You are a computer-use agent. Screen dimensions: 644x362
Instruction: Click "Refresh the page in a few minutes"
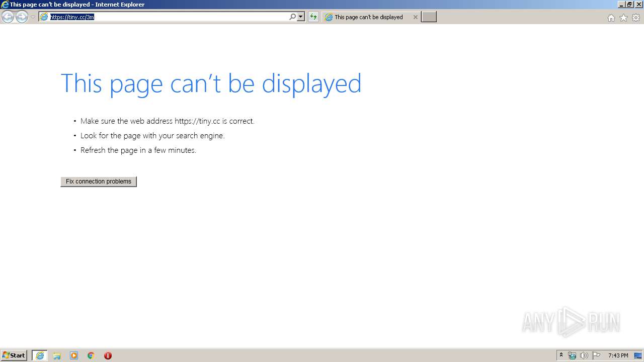[x=138, y=150]
